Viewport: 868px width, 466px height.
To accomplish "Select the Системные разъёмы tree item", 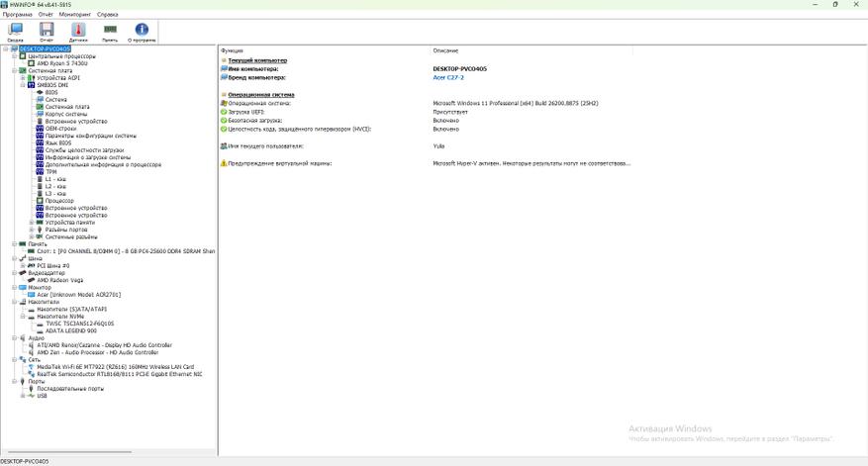I will tap(71, 236).
